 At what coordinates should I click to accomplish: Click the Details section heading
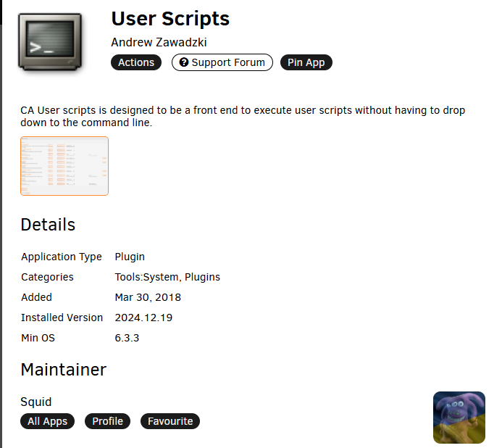48,224
